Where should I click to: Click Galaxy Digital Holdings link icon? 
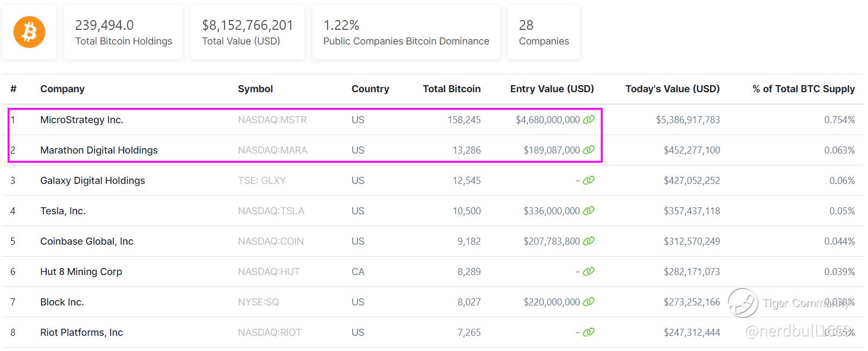[x=589, y=180]
